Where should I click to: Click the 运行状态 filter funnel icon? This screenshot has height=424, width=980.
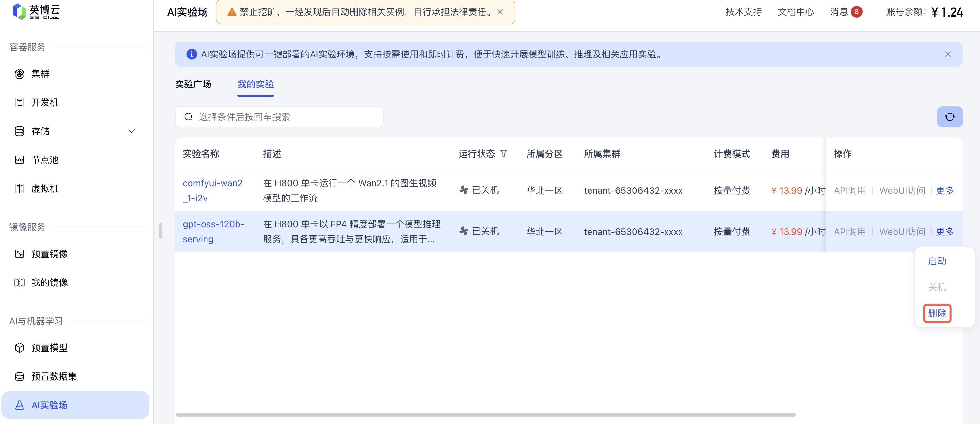click(503, 154)
